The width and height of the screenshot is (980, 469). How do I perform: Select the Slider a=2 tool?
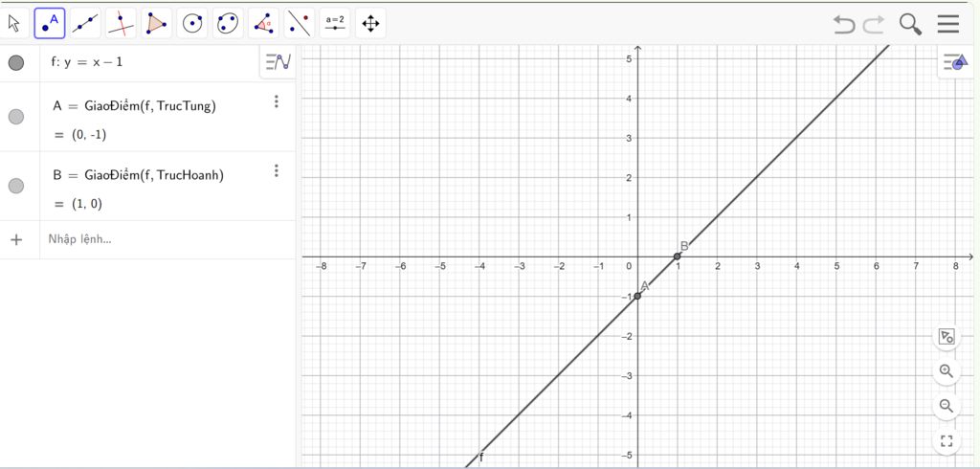pos(335,24)
